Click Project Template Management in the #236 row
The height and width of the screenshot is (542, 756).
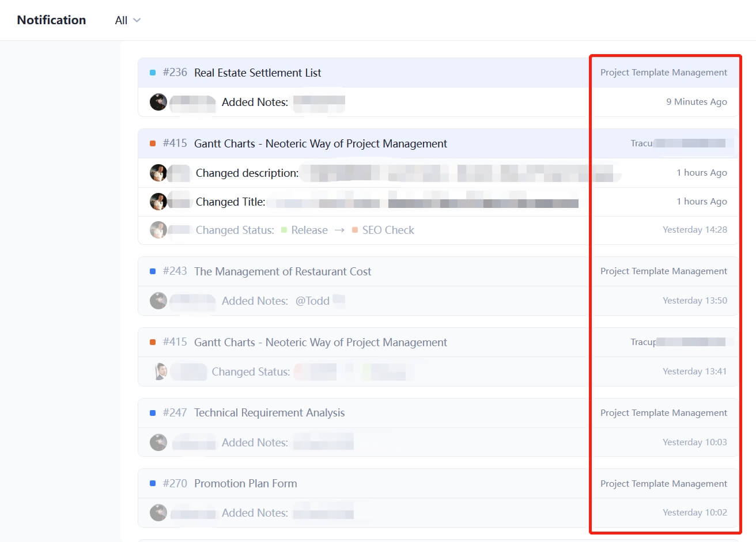pyautogui.click(x=663, y=73)
